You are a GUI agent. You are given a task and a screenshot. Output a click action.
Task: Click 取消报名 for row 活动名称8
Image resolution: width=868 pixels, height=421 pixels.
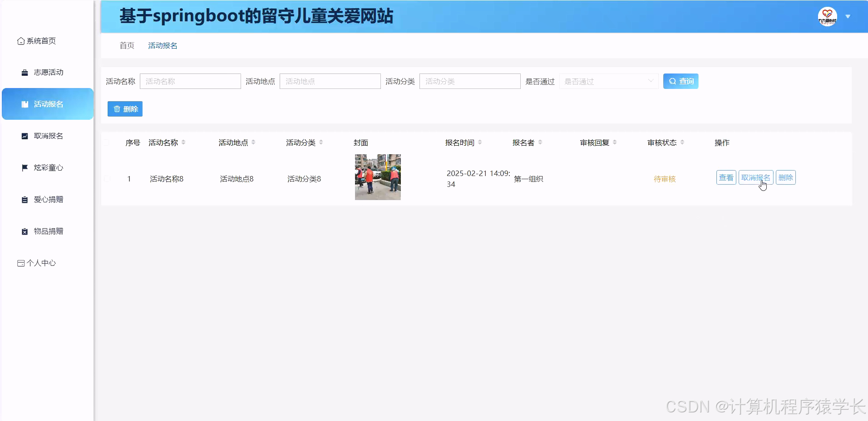pyautogui.click(x=755, y=177)
